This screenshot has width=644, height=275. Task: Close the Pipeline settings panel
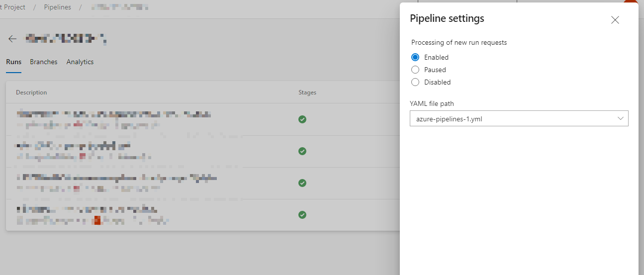point(615,20)
